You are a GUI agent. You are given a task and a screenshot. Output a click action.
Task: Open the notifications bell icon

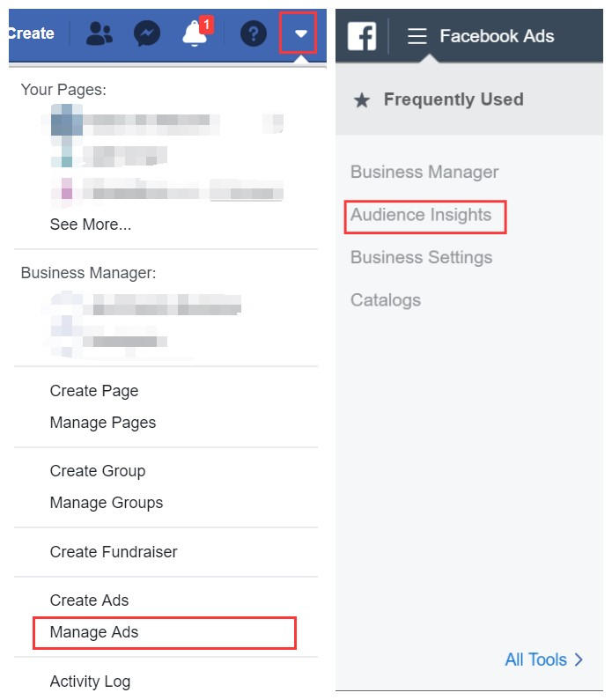coord(195,33)
